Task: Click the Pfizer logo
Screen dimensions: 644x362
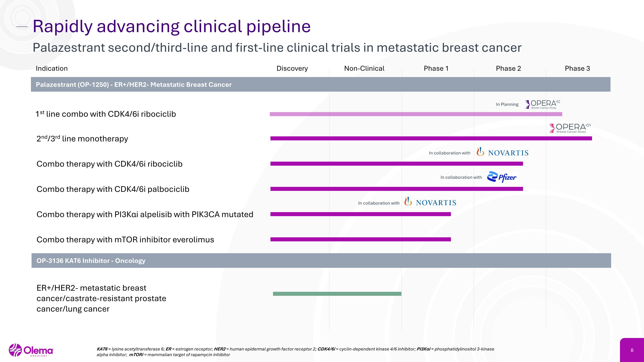Action: [x=502, y=177]
